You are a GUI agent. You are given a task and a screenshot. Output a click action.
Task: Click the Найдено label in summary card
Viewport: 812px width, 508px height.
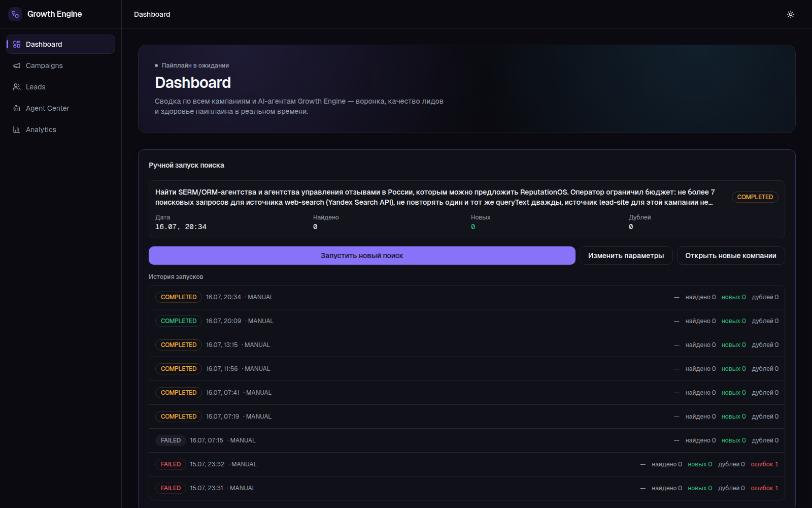tap(326, 217)
